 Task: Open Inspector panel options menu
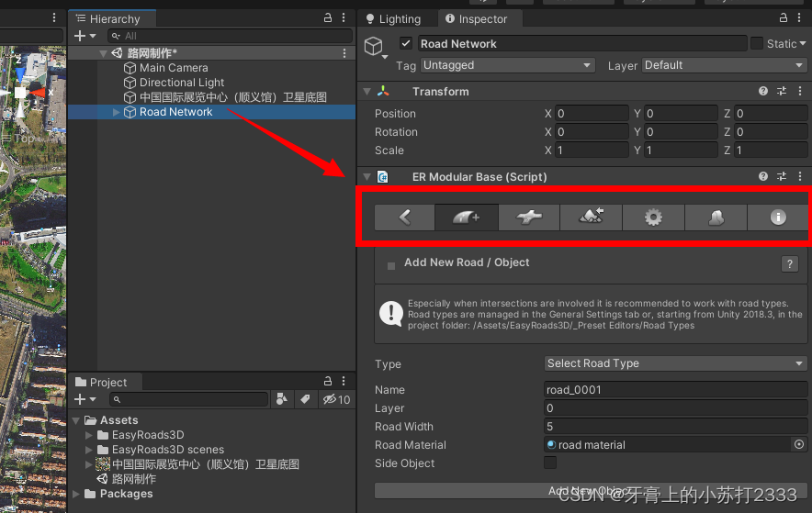tap(799, 18)
